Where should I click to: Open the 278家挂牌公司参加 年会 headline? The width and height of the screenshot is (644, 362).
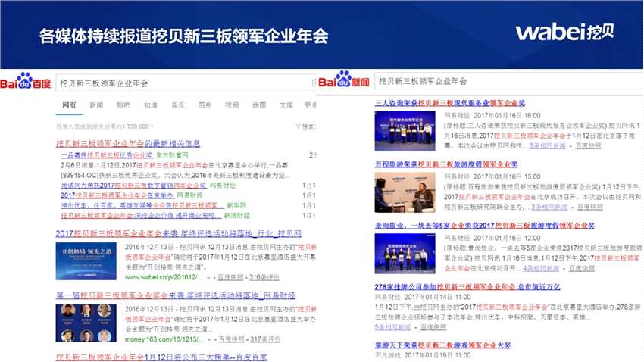[467, 286]
